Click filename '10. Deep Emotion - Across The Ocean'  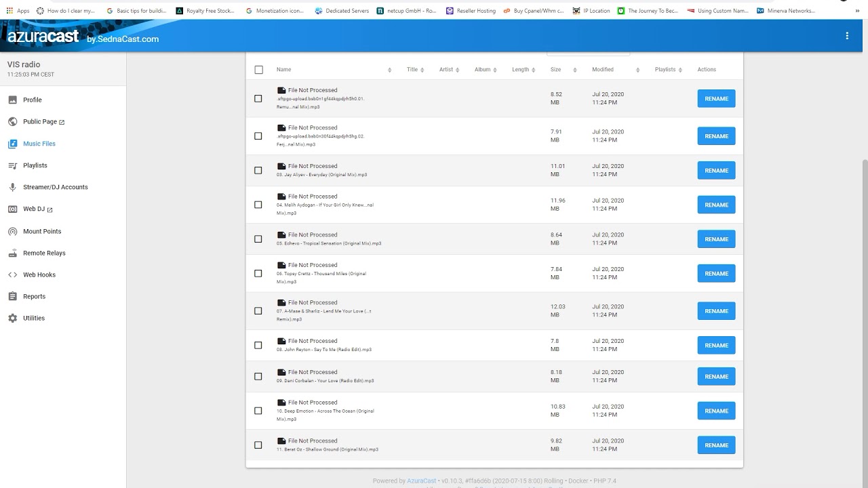click(x=325, y=415)
